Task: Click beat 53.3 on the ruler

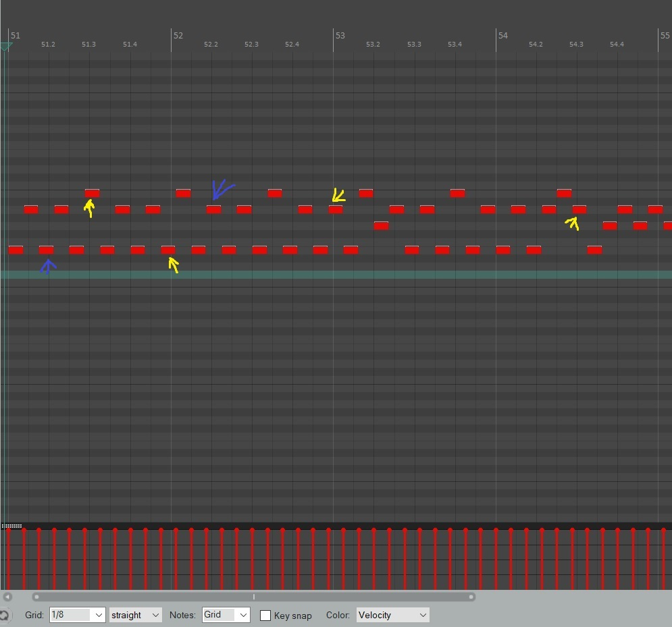Action: tap(414, 45)
